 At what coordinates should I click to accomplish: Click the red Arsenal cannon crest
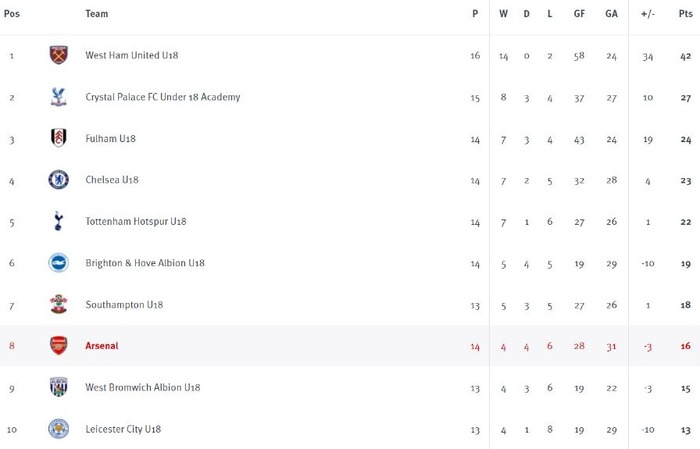58,346
